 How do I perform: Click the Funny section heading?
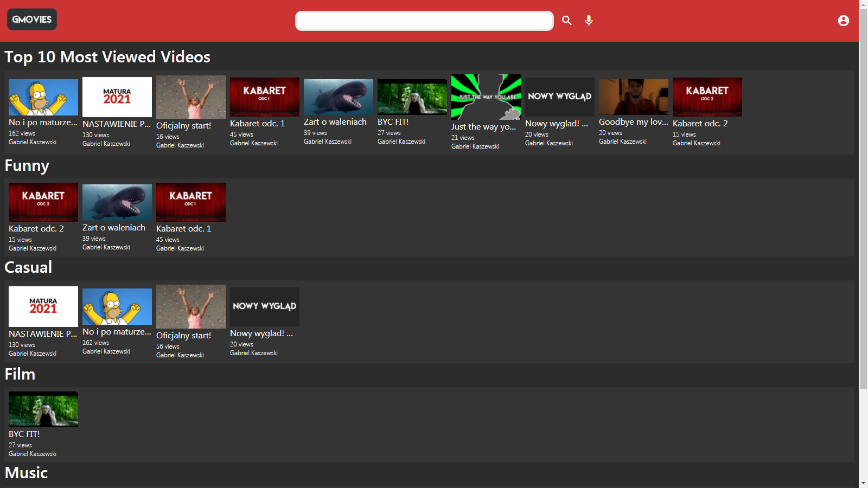pos(27,165)
